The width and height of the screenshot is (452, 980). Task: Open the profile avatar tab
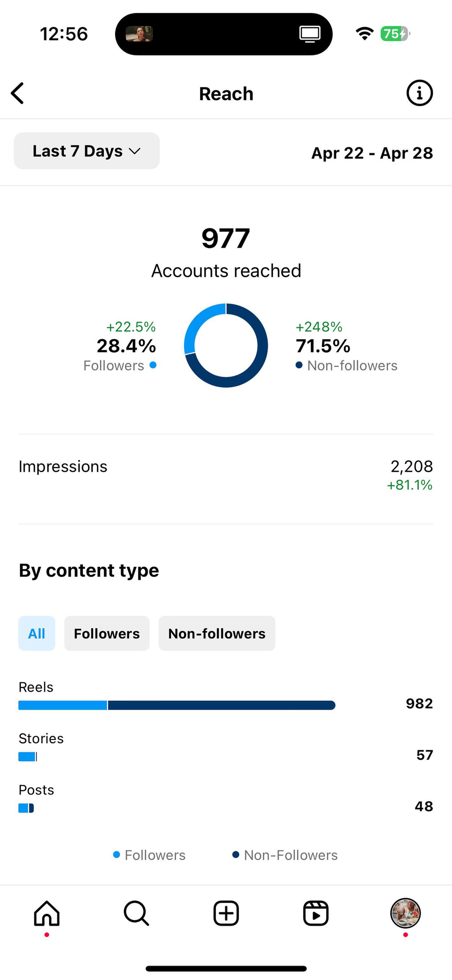pyautogui.click(x=405, y=913)
